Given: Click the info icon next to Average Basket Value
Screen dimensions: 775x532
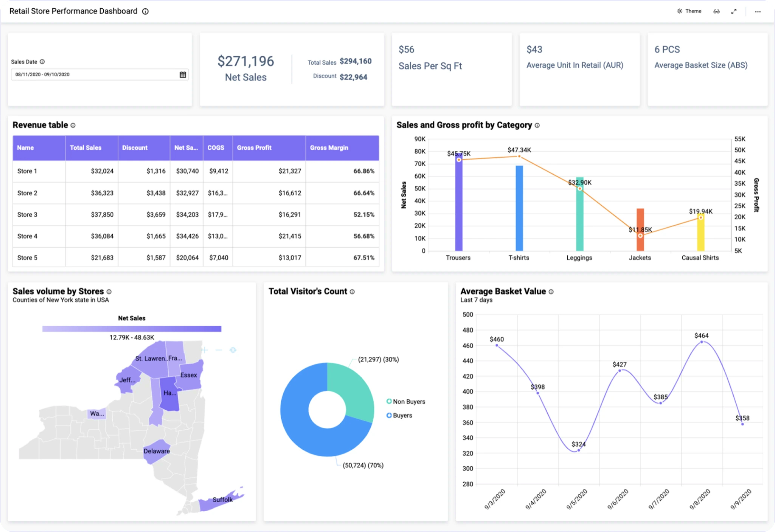Looking at the screenshot, I should click(x=551, y=291).
